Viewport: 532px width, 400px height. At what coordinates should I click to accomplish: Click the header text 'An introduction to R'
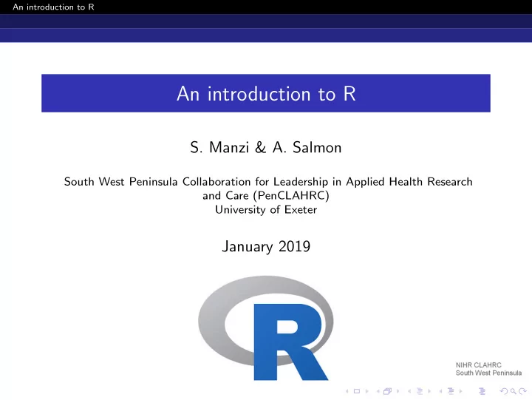click(x=53, y=7)
